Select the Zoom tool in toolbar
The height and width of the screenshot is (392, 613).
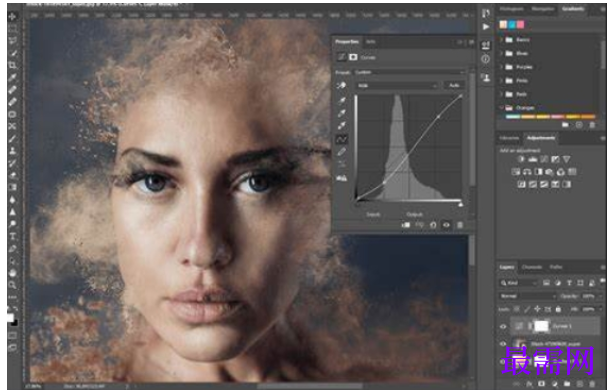pyautogui.click(x=13, y=285)
